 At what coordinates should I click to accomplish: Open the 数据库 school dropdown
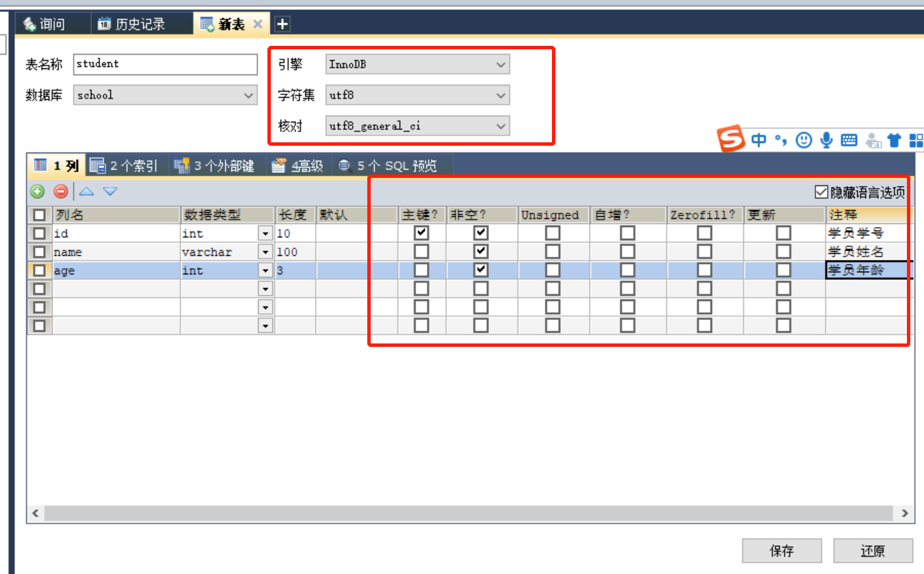[166, 95]
